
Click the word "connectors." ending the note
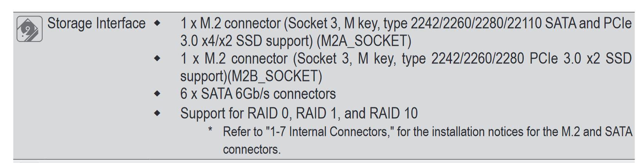coord(252,150)
